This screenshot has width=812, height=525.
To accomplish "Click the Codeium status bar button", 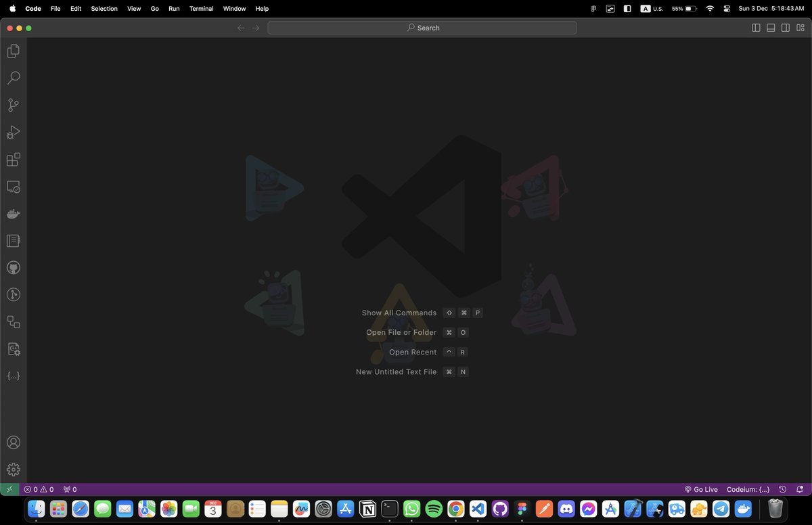I will (748, 489).
